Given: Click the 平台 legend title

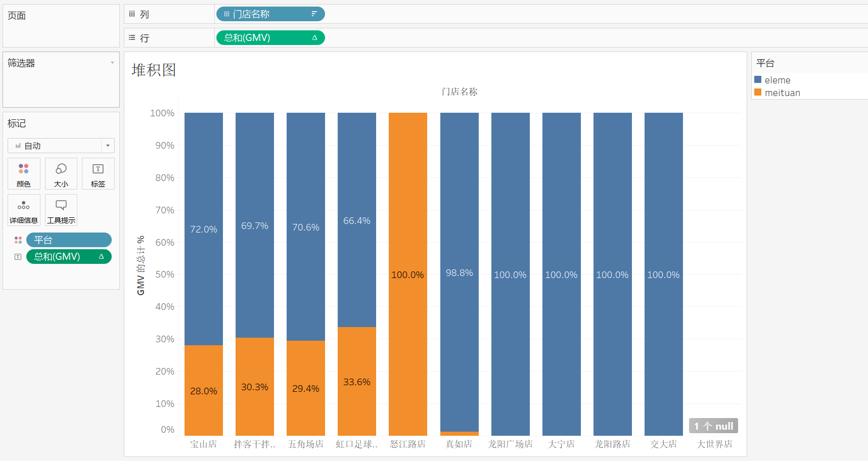Looking at the screenshot, I should [765, 63].
